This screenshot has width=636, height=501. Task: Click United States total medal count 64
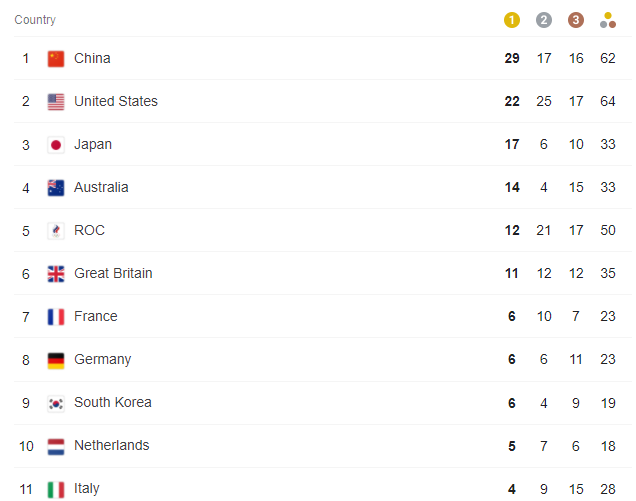tap(608, 101)
